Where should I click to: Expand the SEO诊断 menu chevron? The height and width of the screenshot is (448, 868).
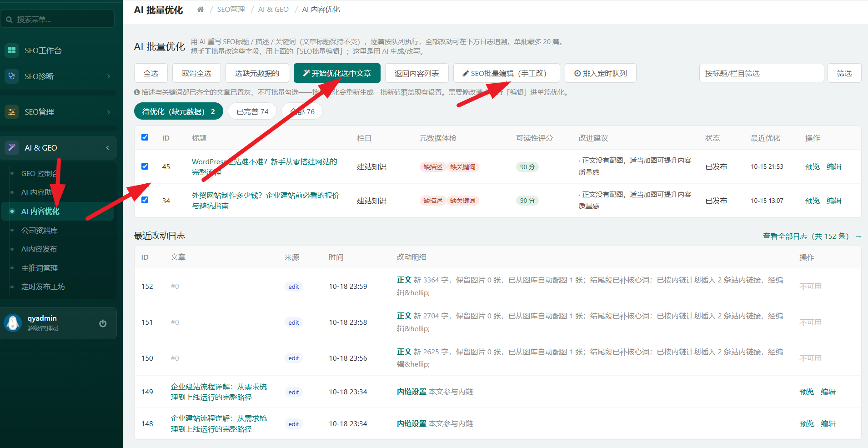[x=108, y=76]
